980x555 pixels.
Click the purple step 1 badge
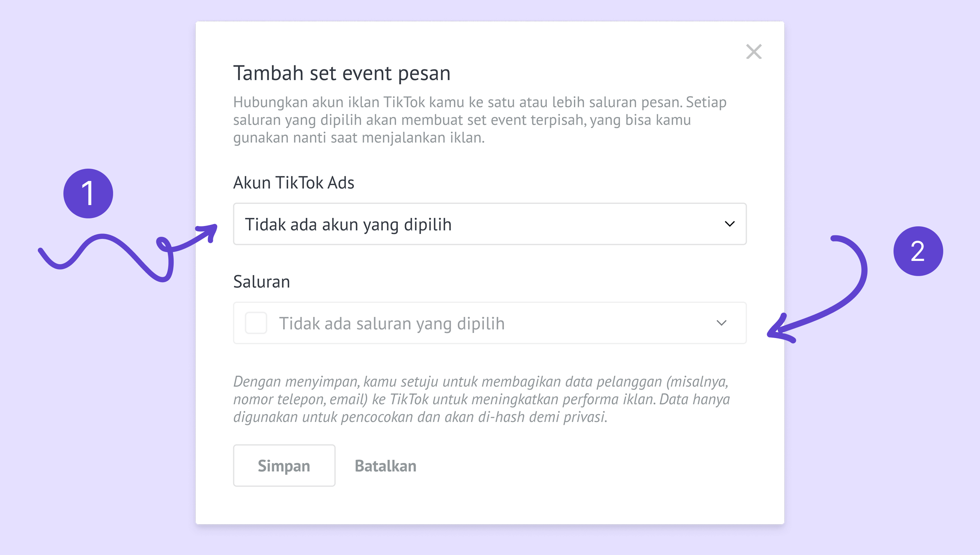tap(88, 194)
